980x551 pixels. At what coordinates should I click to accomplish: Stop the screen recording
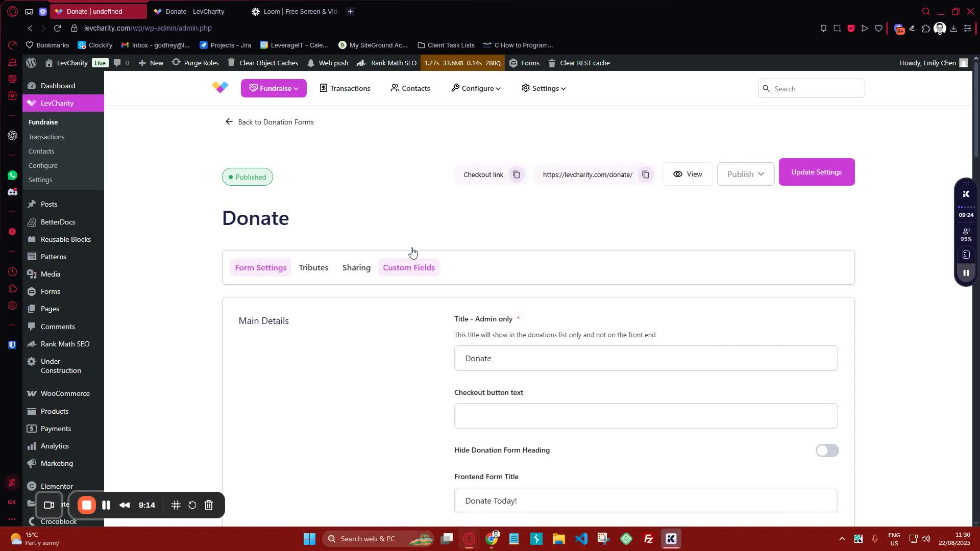(87, 505)
